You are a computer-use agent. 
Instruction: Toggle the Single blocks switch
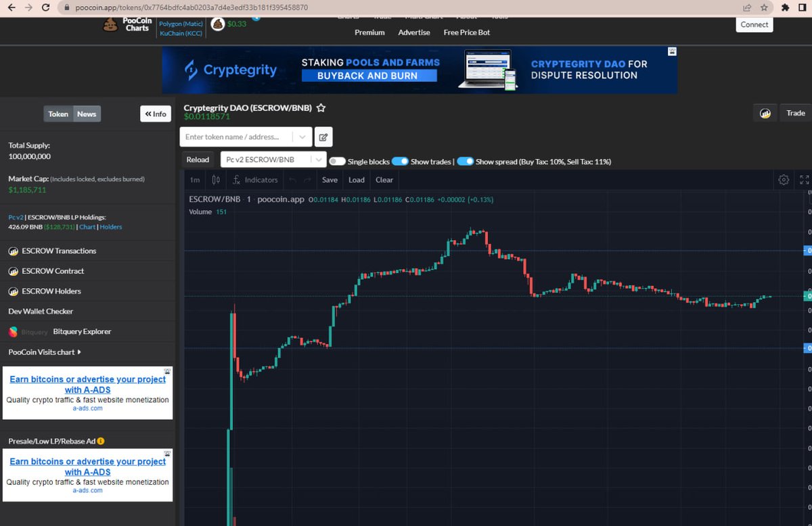tap(337, 162)
